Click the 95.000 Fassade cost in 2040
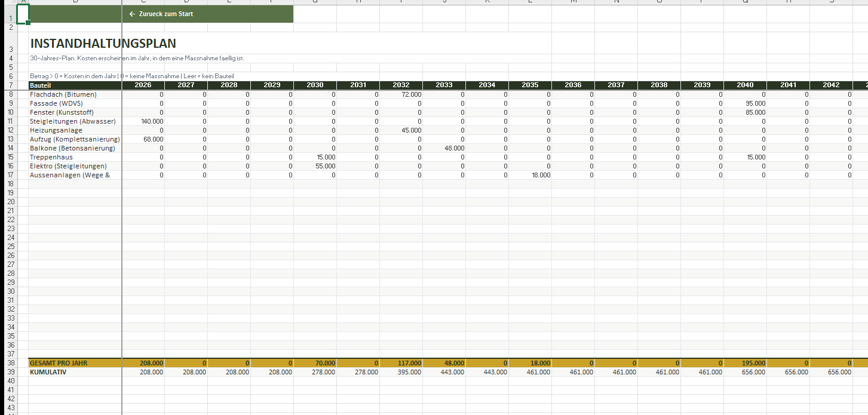Viewport: 868px width, 415px height. [745, 103]
